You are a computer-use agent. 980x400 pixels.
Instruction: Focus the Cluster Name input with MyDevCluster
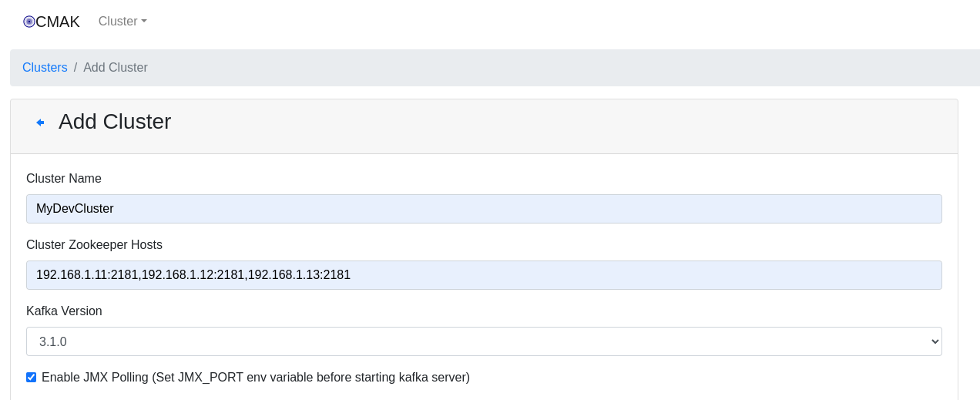484,209
